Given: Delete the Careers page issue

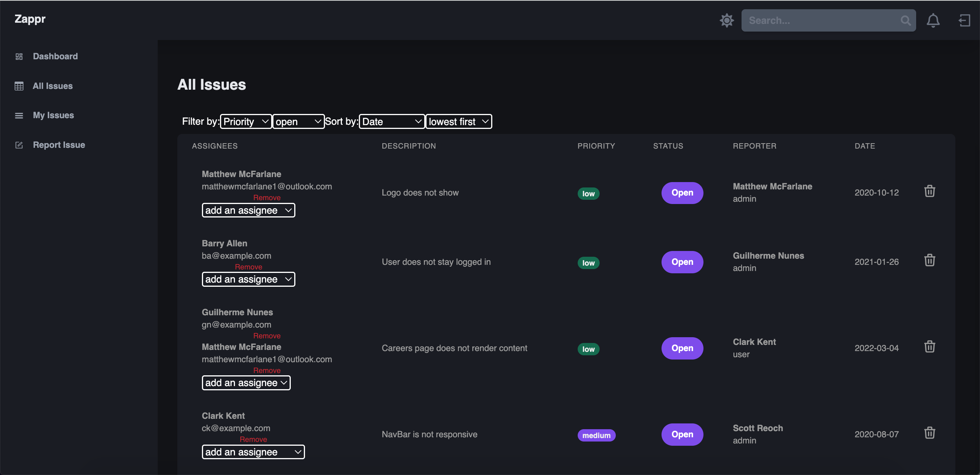Looking at the screenshot, I should [x=929, y=347].
